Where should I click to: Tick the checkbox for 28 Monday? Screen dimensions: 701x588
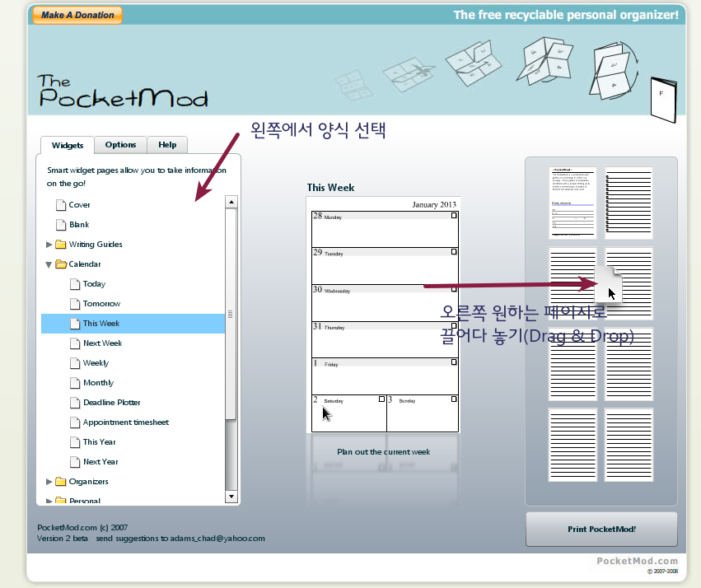(x=454, y=216)
